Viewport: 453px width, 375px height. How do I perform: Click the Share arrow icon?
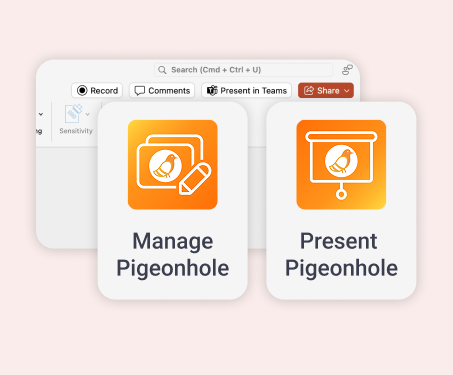pyautogui.click(x=309, y=90)
